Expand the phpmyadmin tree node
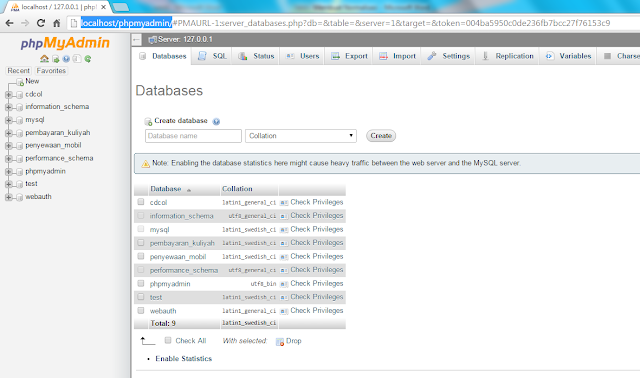 9,171
